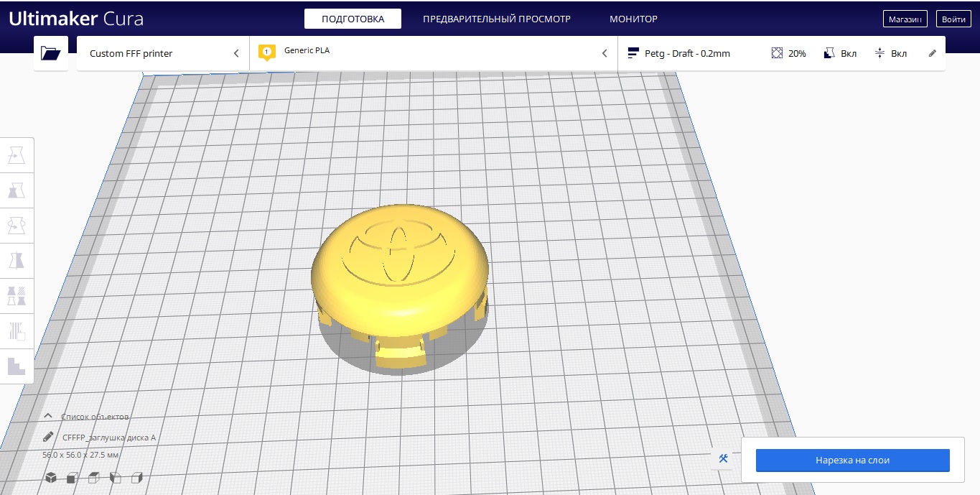
Task: Select the Move tool in left toolbar
Action: (17, 154)
